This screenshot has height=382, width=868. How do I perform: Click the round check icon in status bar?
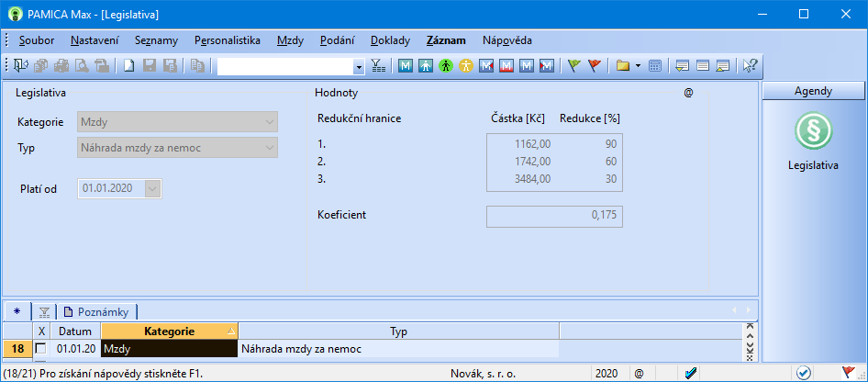click(x=804, y=373)
